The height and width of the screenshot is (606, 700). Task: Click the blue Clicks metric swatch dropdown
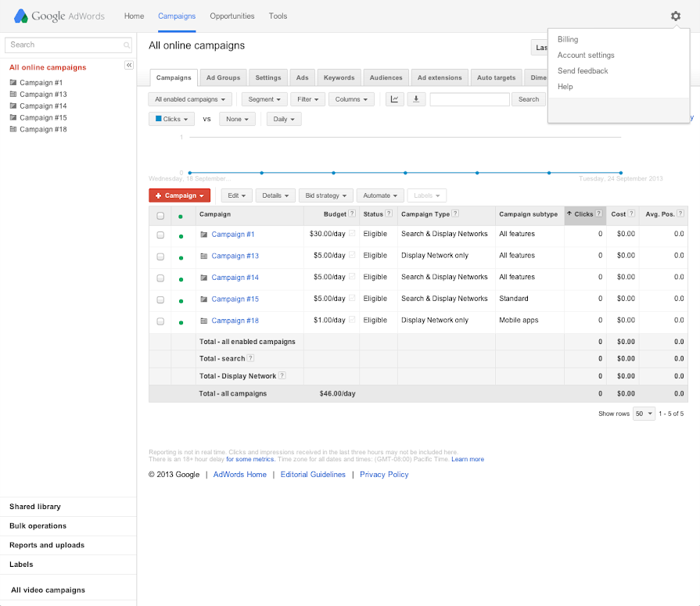(171, 119)
